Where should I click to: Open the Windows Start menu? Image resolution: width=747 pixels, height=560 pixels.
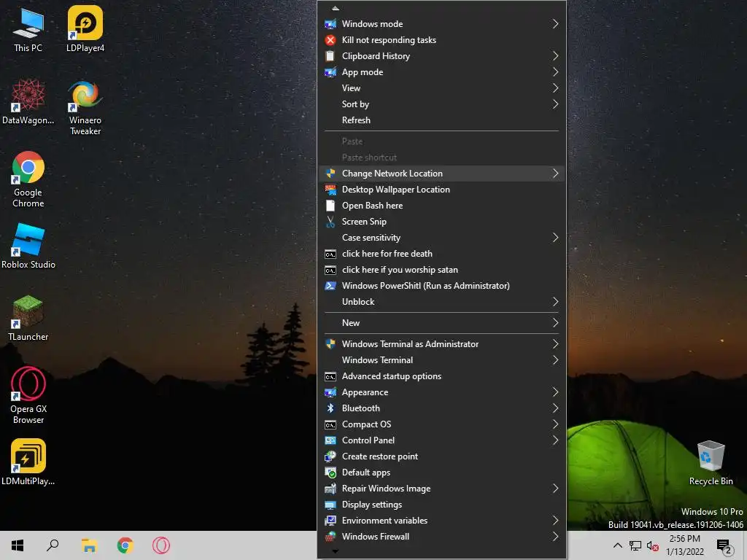click(x=18, y=545)
